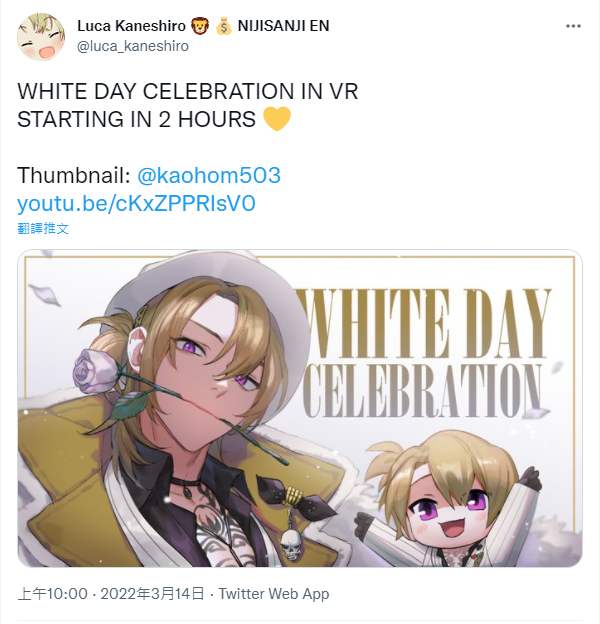Open the White Day thumbnail image
The image size is (600, 624).
click(300, 408)
